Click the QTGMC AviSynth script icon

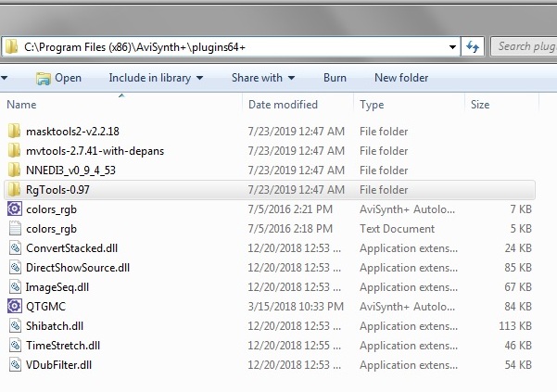[15, 306]
